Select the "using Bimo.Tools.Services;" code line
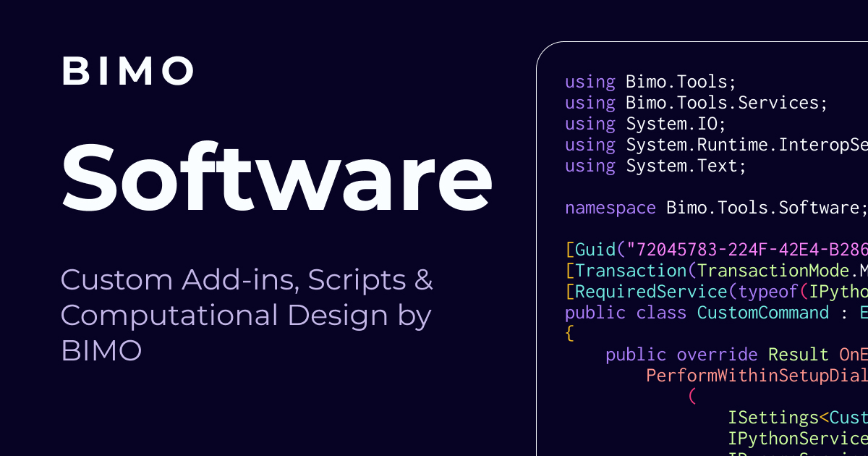The image size is (868, 456). click(x=696, y=103)
